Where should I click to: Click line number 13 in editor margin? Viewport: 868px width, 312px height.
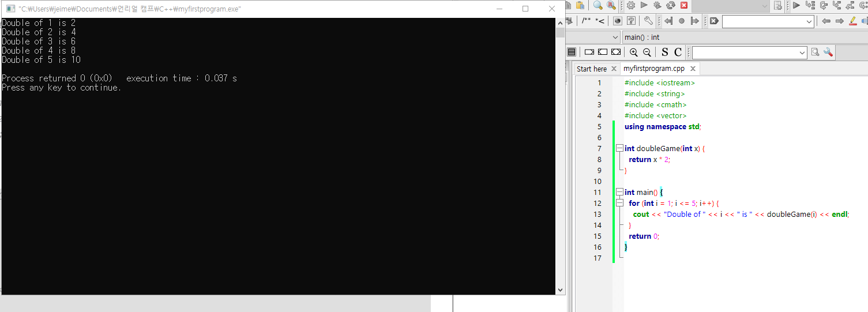point(598,214)
